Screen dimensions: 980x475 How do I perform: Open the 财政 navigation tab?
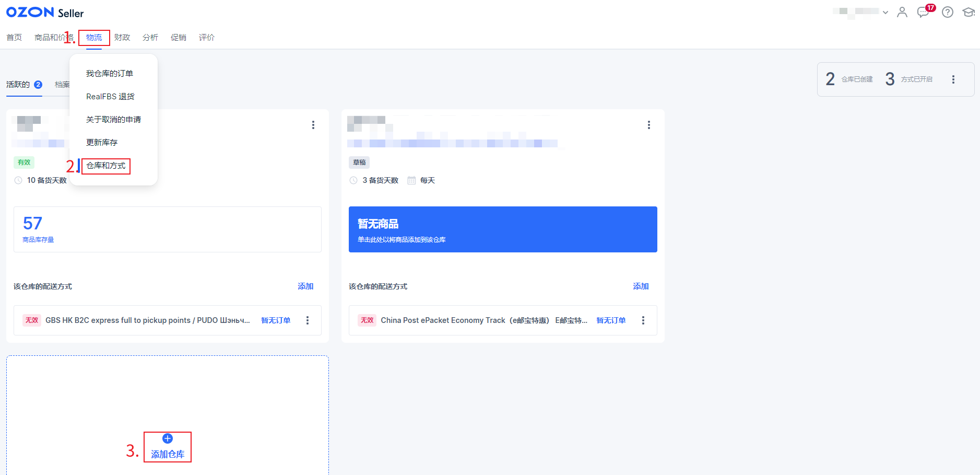pos(122,38)
